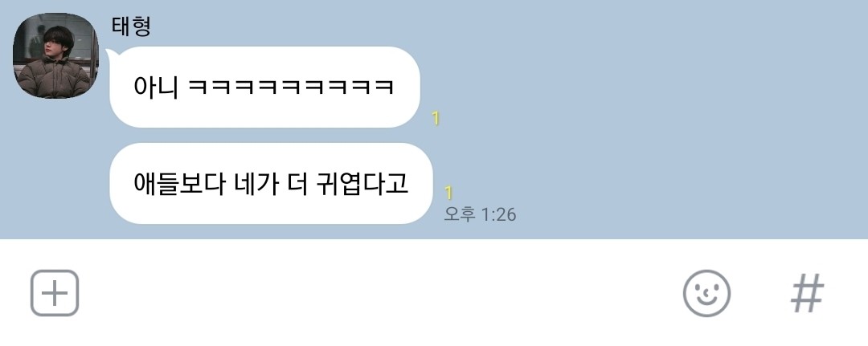Click the word 더 in the second bubble

tap(297, 184)
